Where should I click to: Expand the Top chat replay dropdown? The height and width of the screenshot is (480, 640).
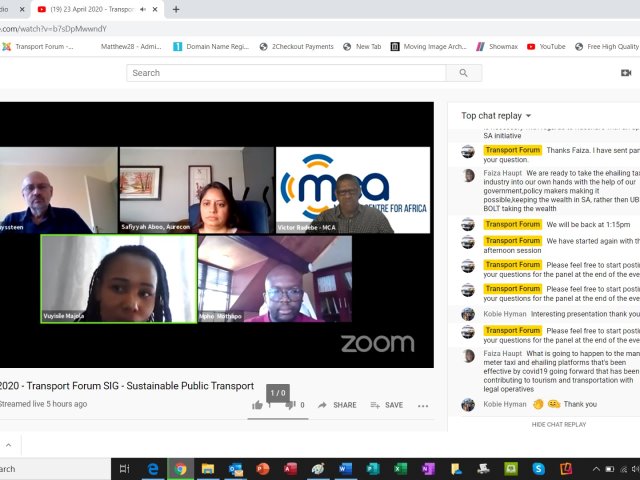[496, 116]
